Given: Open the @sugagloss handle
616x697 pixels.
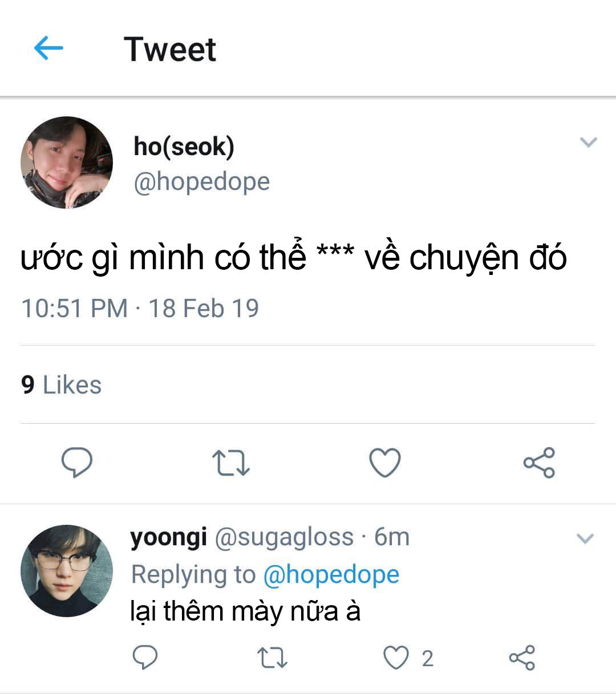Looking at the screenshot, I should [x=283, y=537].
